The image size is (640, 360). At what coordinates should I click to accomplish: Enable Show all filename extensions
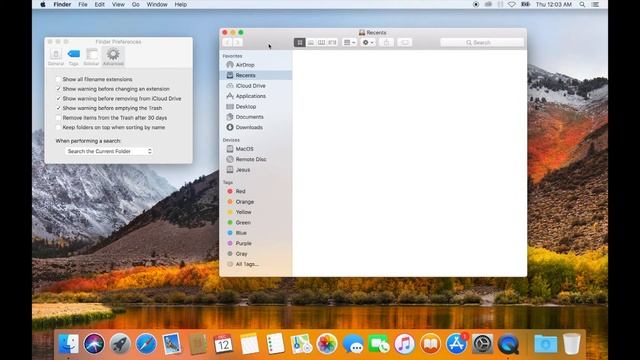58,79
